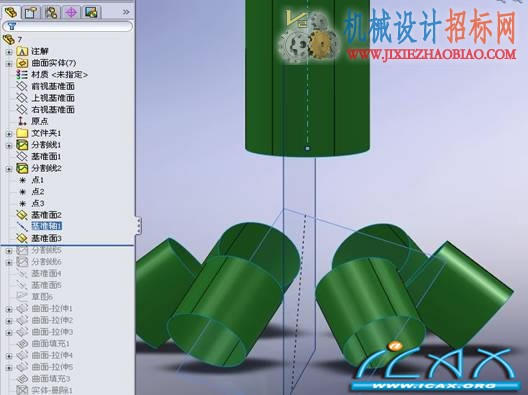Click the 前视基准面 plane icon
The image size is (528, 395).
[22, 86]
